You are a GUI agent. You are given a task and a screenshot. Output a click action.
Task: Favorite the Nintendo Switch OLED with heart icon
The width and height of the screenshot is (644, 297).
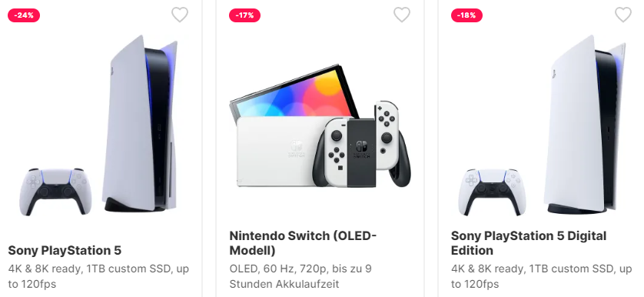(x=402, y=15)
